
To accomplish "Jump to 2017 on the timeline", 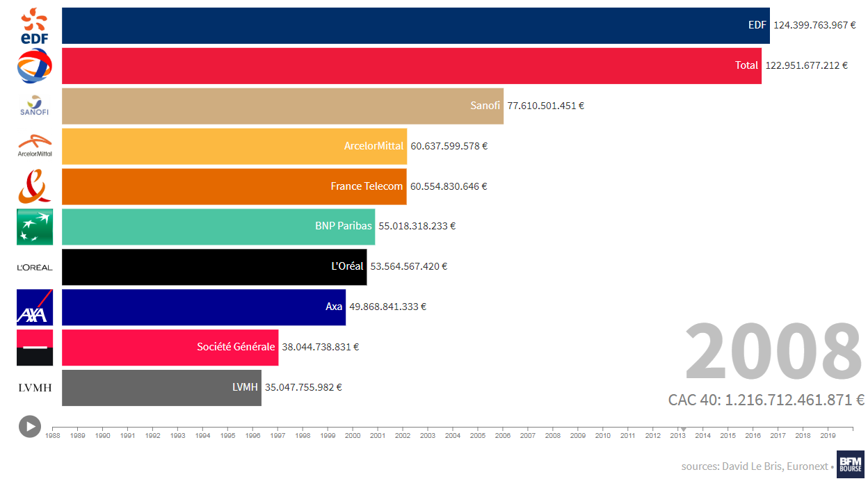I will (778, 435).
